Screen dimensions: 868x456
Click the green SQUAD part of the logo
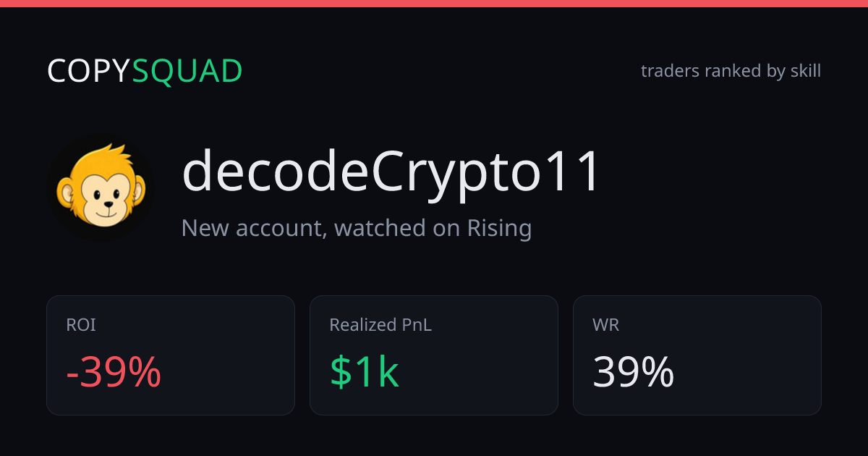[187, 72]
